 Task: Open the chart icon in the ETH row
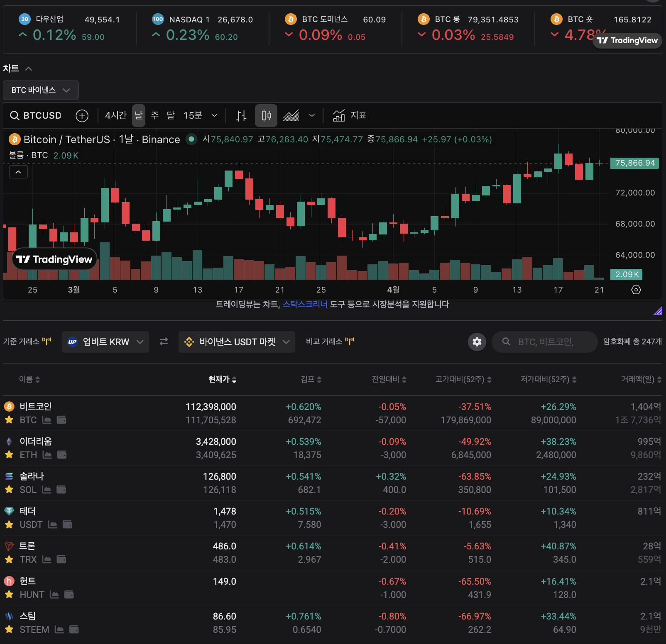(47, 455)
